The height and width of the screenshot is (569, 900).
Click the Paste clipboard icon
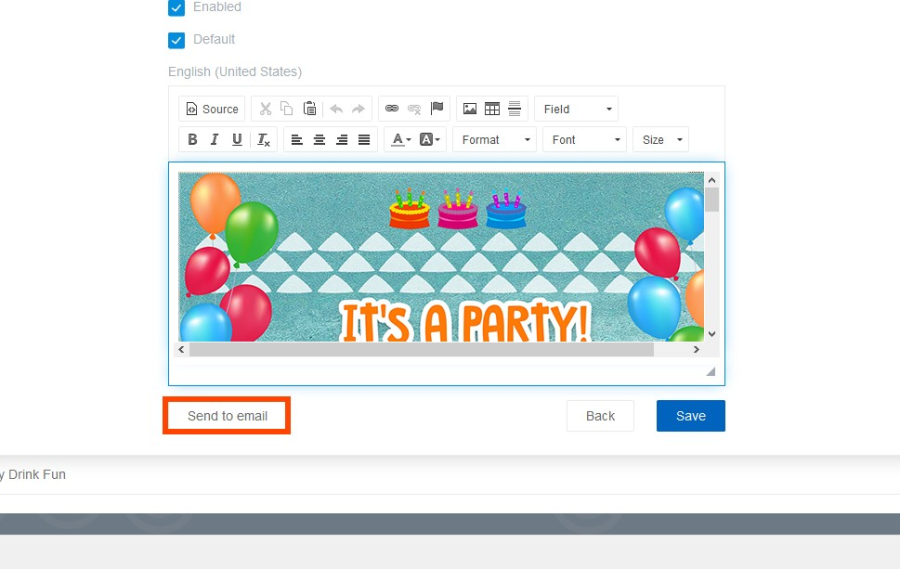click(x=310, y=109)
